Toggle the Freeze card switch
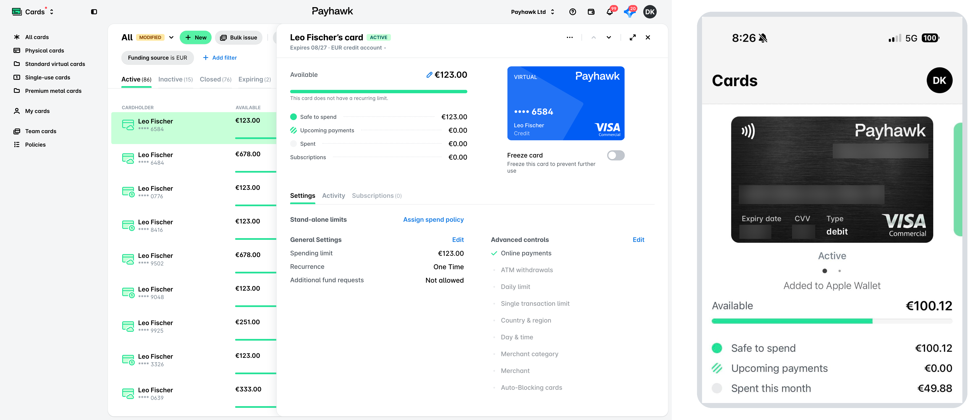Viewport: 980px width, 420px height. (616, 155)
